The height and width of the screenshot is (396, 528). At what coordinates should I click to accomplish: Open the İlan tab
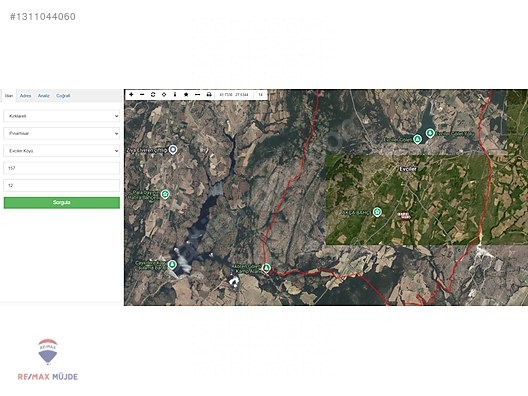click(9, 96)
